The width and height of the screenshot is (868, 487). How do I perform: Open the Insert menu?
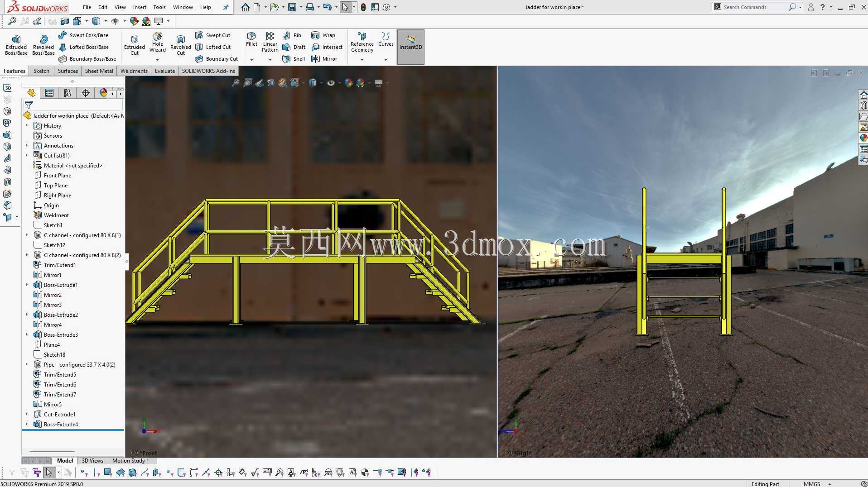(140, 7)
